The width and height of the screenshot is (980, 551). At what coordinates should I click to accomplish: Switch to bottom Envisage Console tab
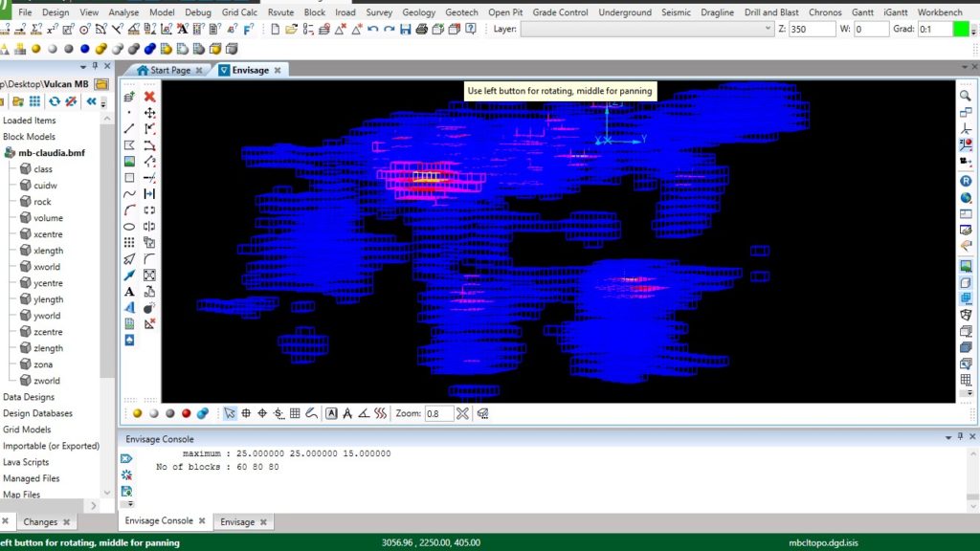point(159,520)
